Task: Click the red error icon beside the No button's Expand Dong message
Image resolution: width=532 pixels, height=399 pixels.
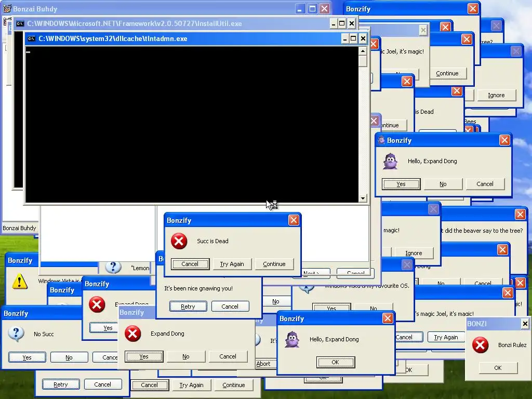Action: click(132, 334)
